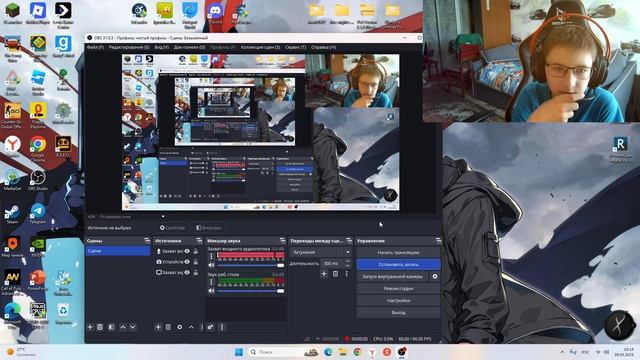This screenshot has width=640, height=360.
Task: Move the scene up with the arrow
Action: (x=123, y=327)
